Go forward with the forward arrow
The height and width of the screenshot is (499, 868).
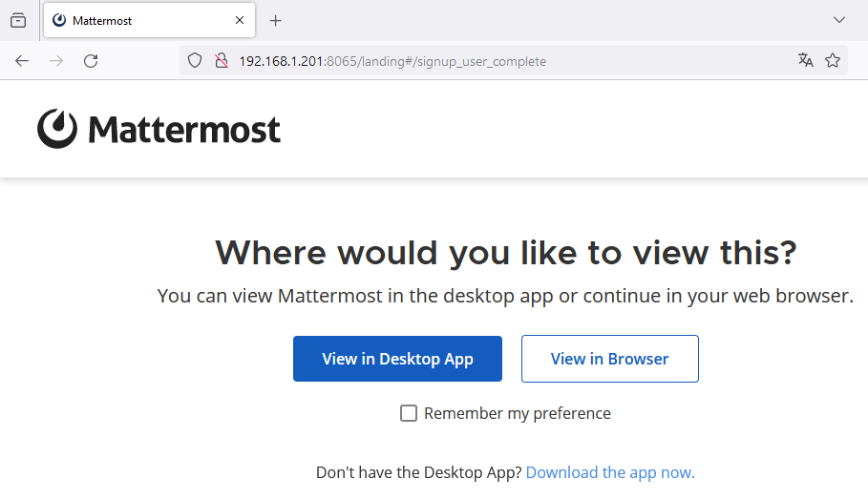click(x=56, y=61)
